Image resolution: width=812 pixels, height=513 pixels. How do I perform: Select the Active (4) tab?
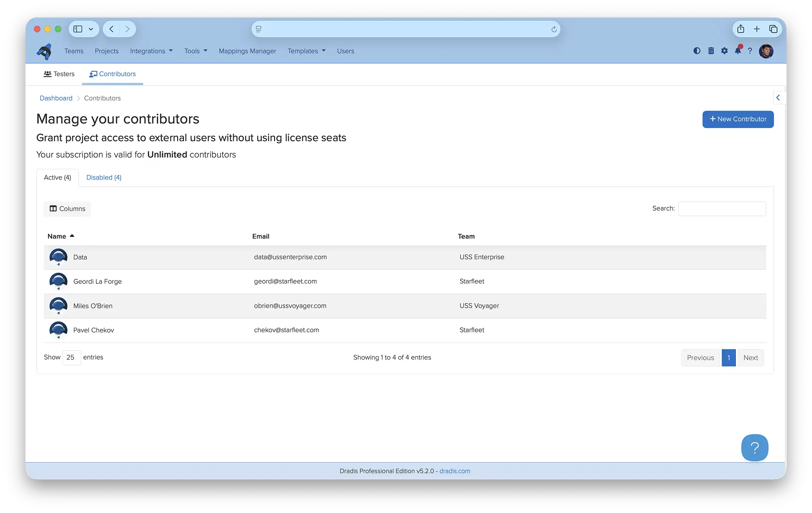[58, 178]
